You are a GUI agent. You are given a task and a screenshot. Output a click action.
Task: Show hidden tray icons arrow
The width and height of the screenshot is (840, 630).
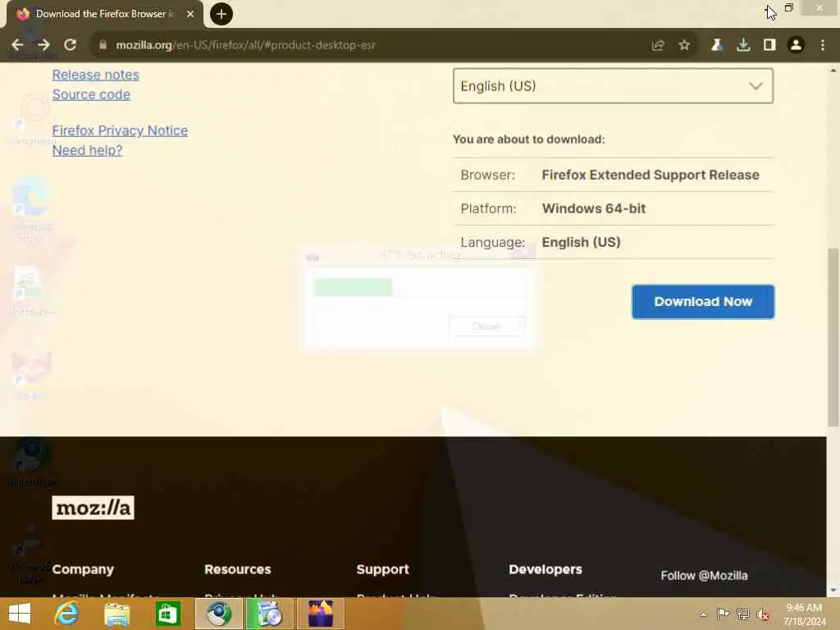pos(703,614)
